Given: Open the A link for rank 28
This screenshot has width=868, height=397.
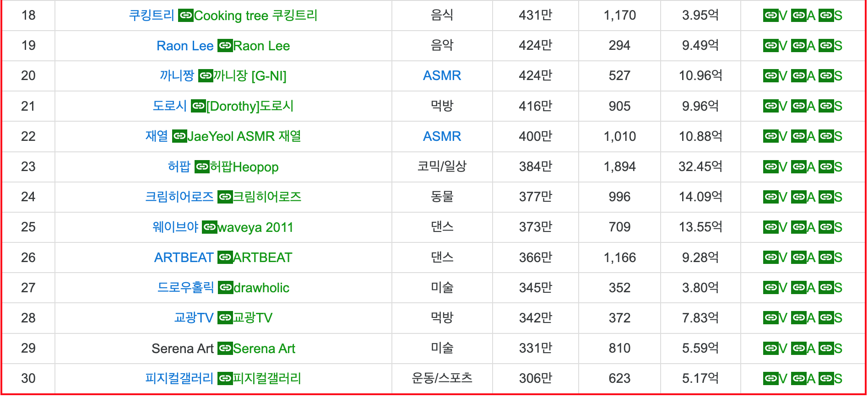Looking at the screenshot, I should (x=803, y=318).
